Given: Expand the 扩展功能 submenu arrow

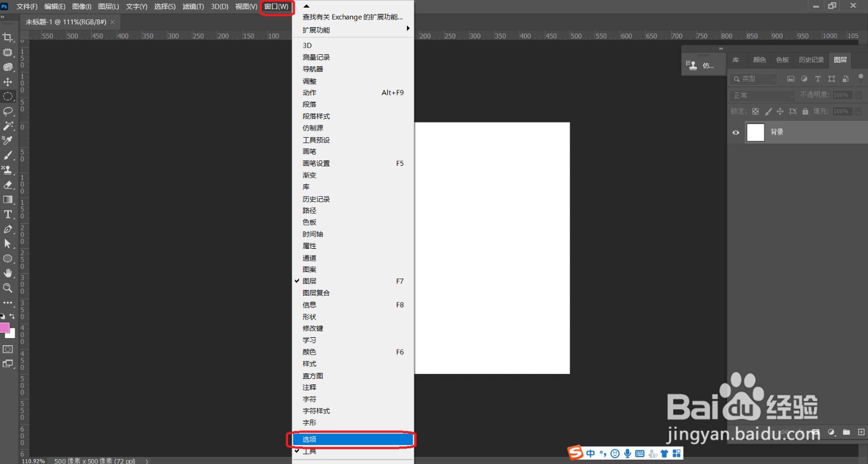Looking at the screenshot, I should point(408,28).
